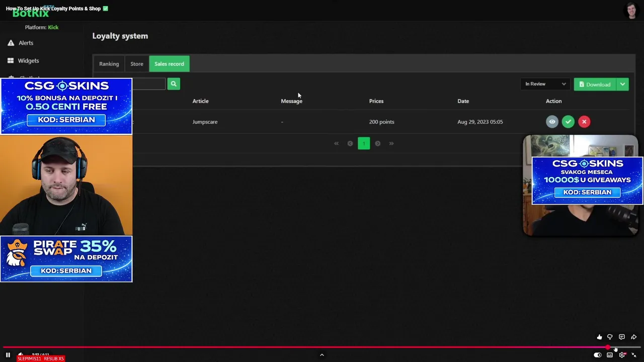Click the CSG Skins 10000$ giveaways banner
This screenshot has height=362, width=644.
pyautogui.click(x=587, y=181)
